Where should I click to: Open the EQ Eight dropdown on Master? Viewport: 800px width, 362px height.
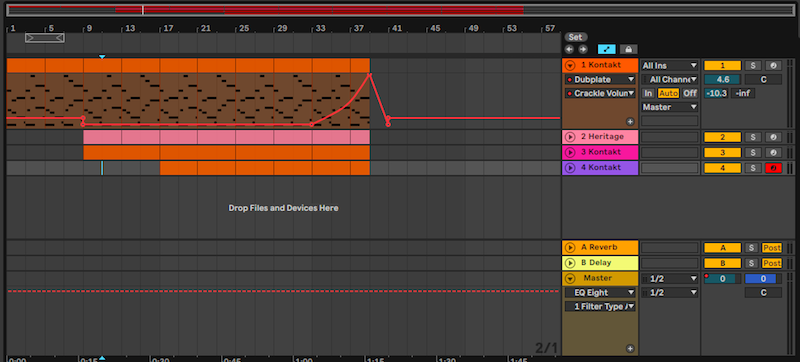601,293
